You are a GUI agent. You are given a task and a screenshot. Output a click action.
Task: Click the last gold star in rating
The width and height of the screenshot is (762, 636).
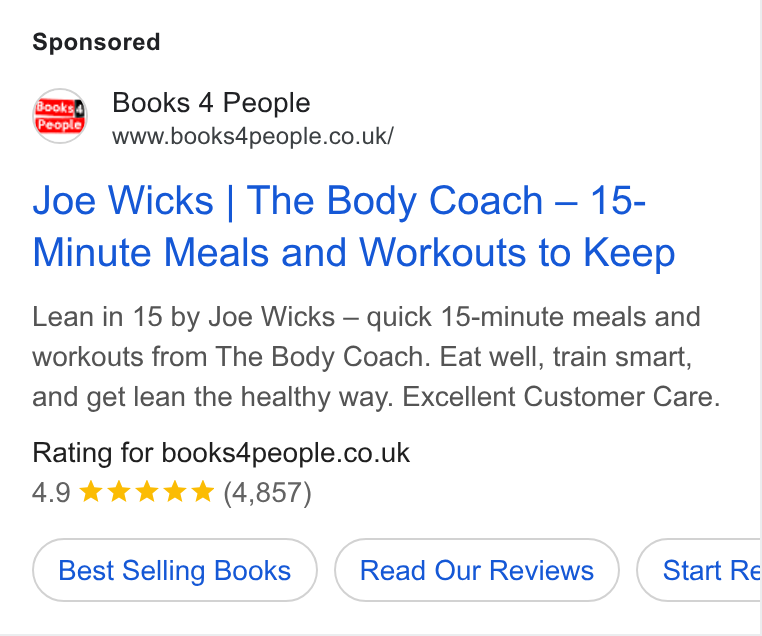click(203, 491)
